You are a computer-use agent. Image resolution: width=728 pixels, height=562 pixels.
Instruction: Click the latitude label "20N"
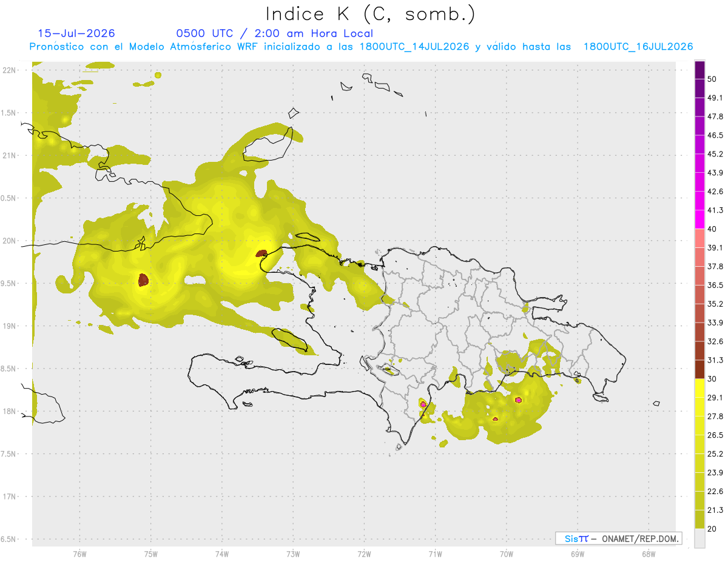click(x=10, y=241)
